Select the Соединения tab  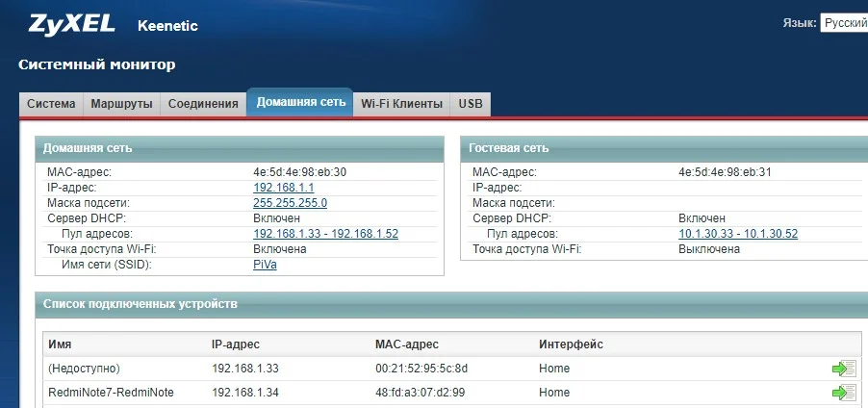pyautogui.click(x=202, y=104)
